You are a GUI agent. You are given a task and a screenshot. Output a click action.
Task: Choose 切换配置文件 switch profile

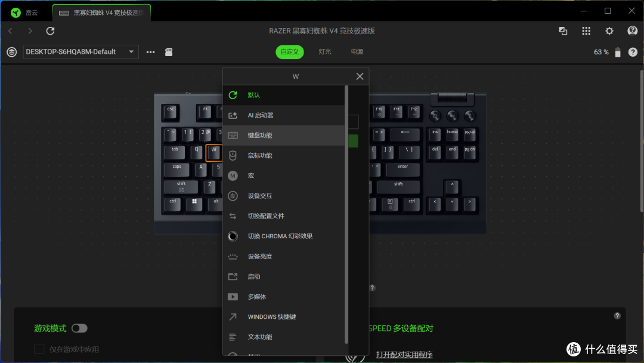[284, 216]
